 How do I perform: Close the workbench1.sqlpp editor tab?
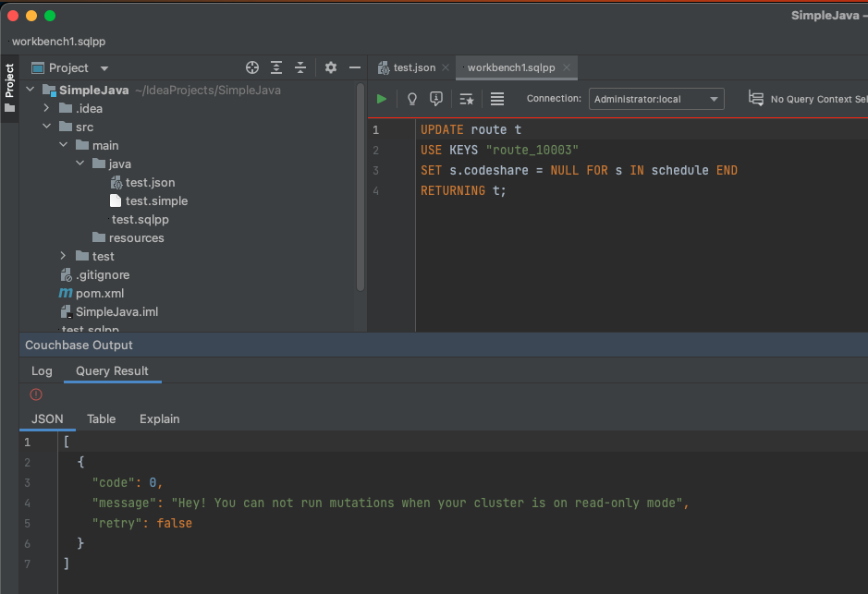point(567,67)
